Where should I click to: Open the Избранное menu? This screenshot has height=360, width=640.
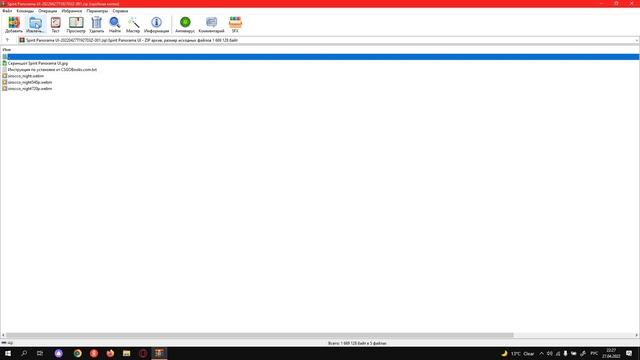[72, 11]
